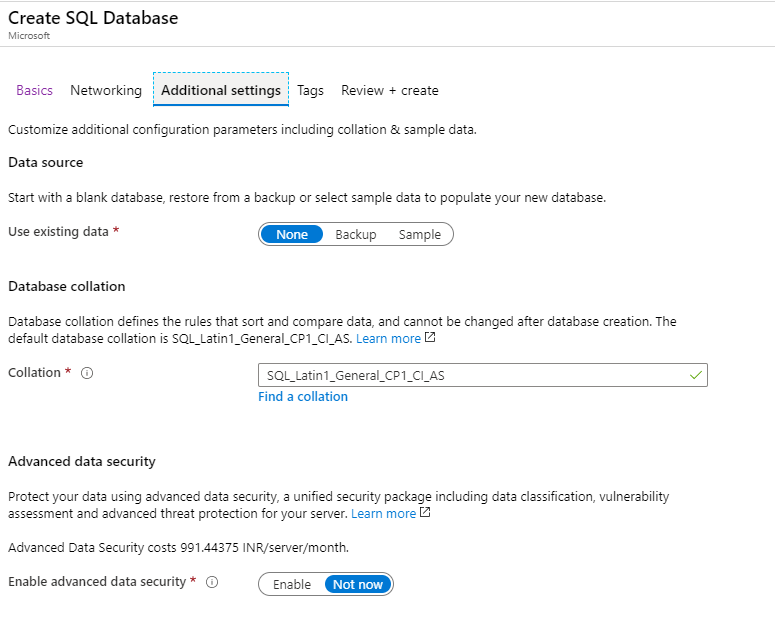775x635 pixels.
Task: Enable advanced data security
Action: coord(292,585)
